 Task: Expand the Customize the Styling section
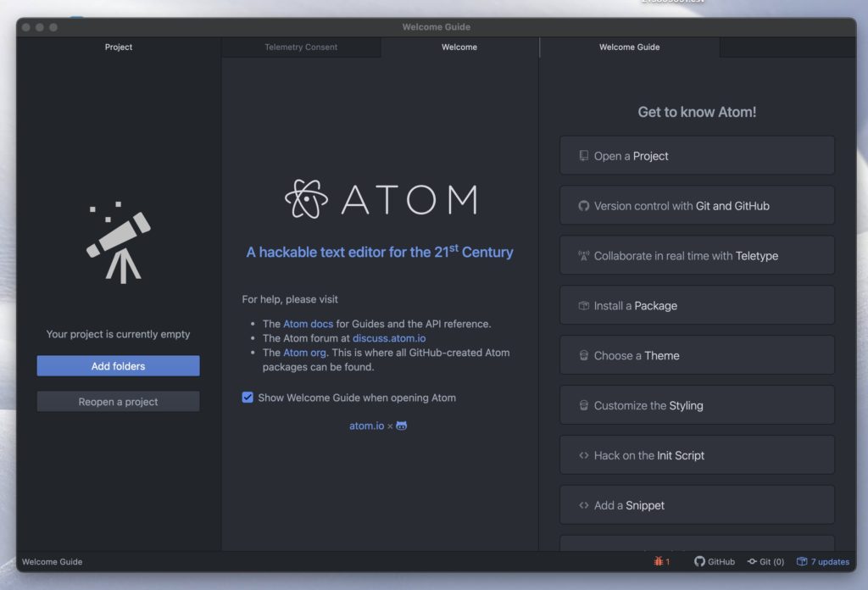(697, 405)
